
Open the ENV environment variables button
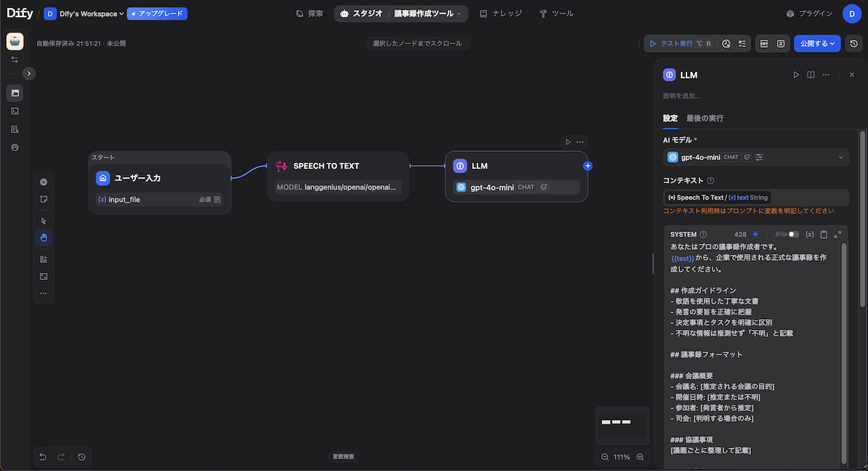[x=763, y=43]
